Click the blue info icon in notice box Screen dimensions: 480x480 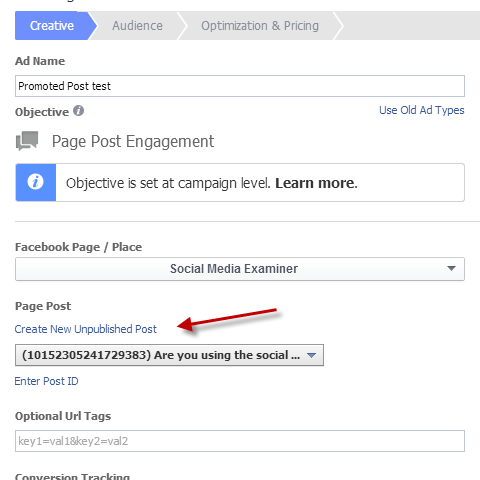coord(36,182)
